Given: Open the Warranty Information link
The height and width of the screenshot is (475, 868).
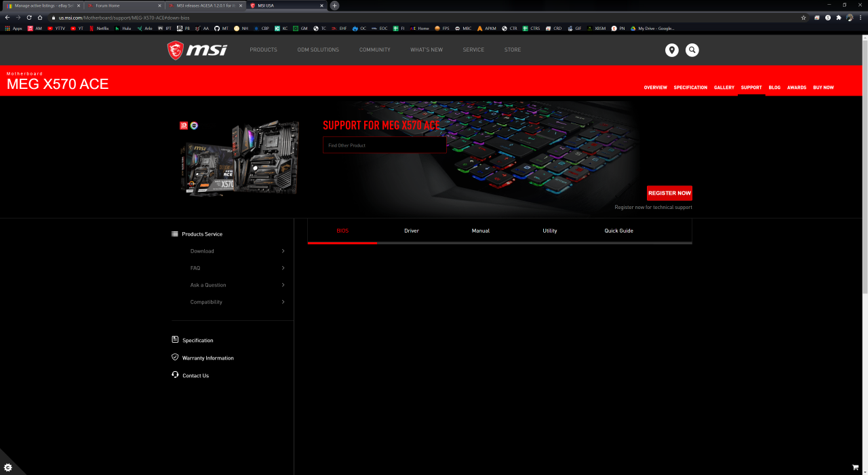Looking at the screenshot, I should [208, 358].
